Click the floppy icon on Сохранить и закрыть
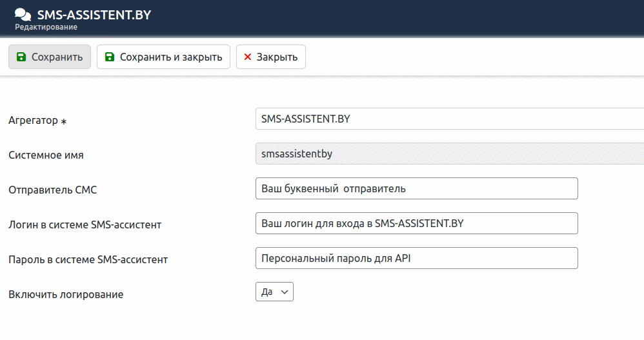Viewport: 644px width, 340px height. [109, 57]
